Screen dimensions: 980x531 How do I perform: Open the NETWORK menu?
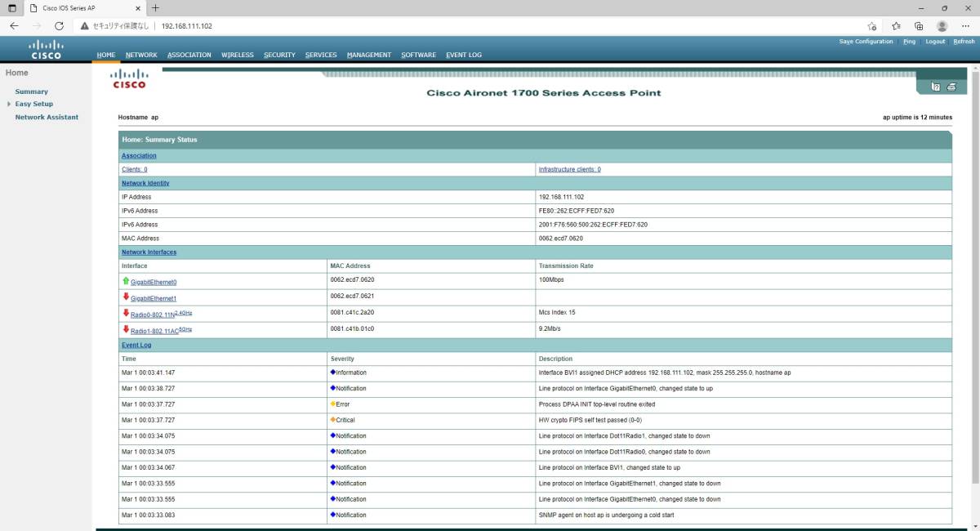141,55
